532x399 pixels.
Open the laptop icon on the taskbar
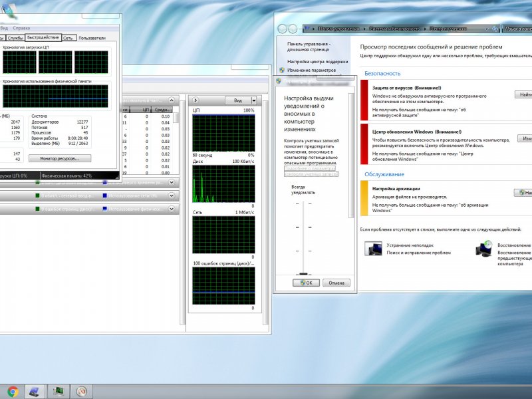coord(35,392)
